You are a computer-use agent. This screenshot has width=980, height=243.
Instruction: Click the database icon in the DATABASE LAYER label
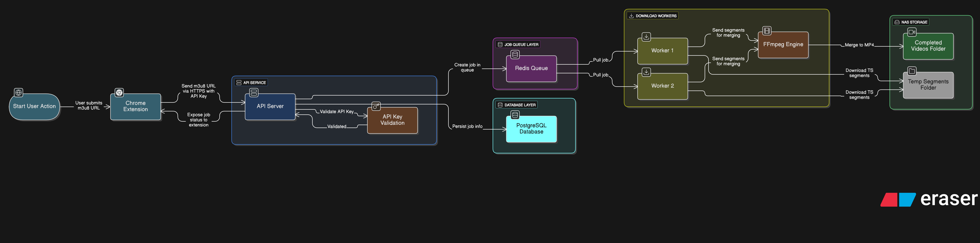tap(500, 105)
